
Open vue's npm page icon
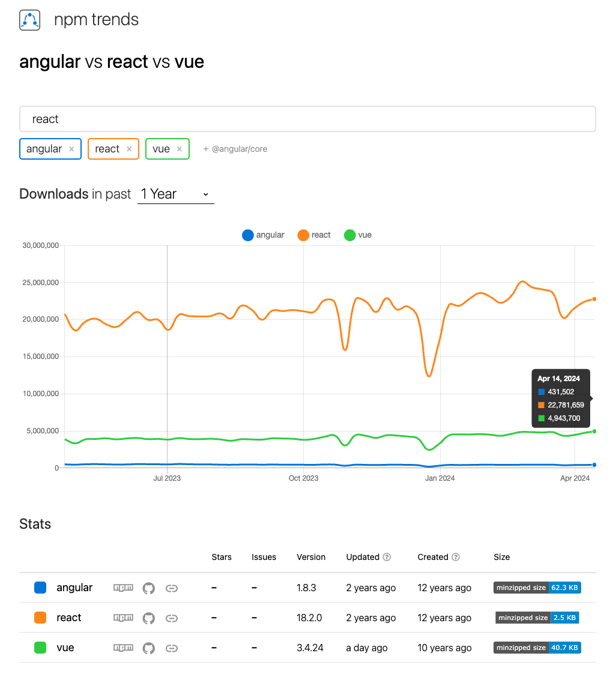[x=123, y=648]
